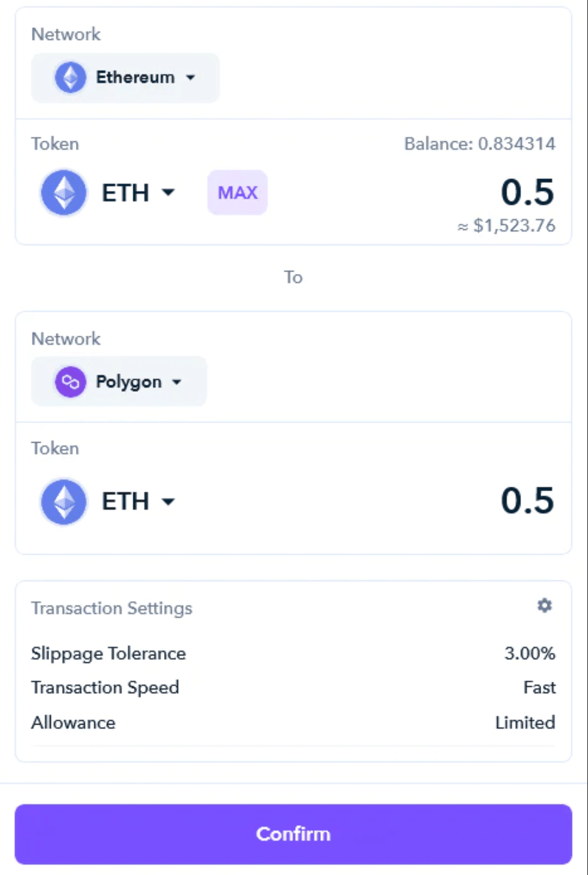Screen dimensions: 588x875
Task: Click the Limited allowance value
Action: click(525, 722)
